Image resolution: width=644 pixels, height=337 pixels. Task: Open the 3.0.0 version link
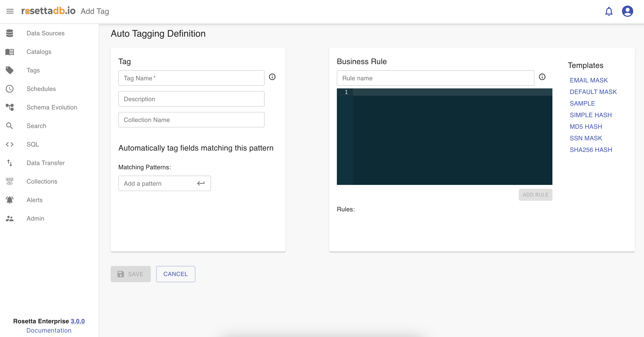[78, 321]
